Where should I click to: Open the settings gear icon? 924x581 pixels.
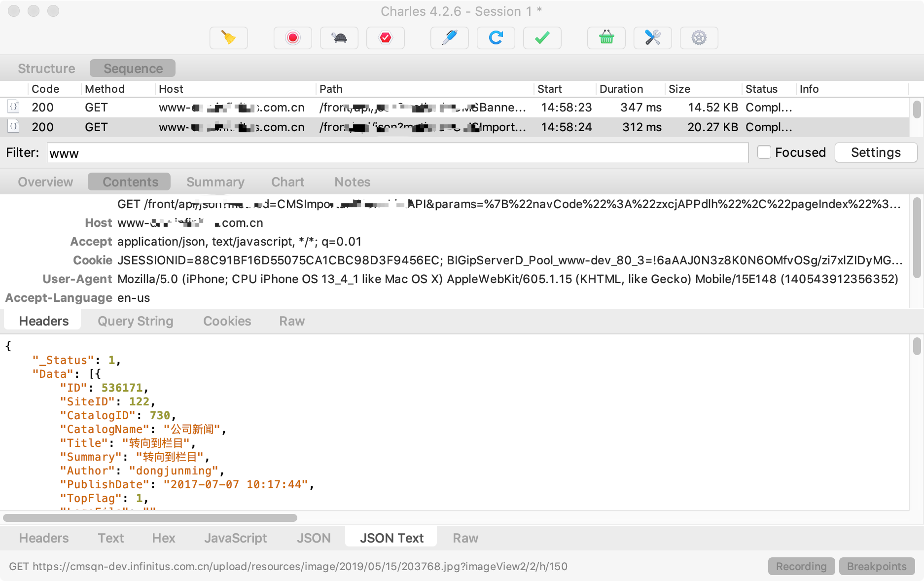pyautogui.click(x=699, y=38)
